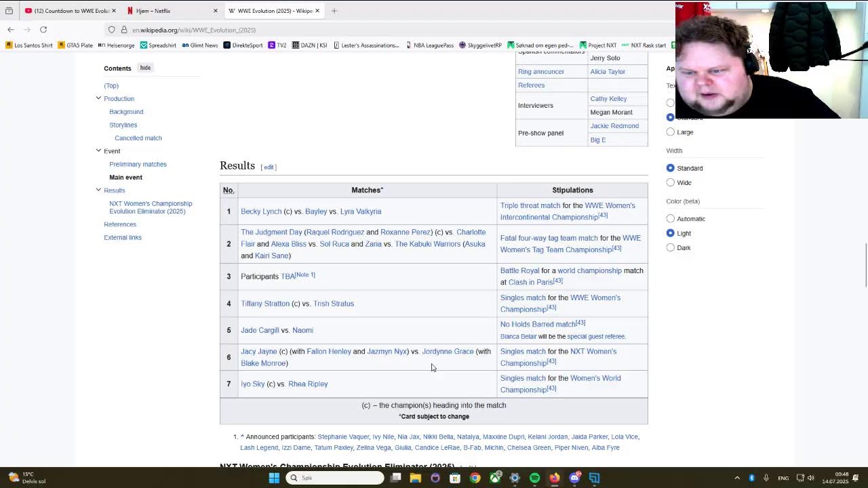Collapse the Production section in contents

tap(98, 98)
